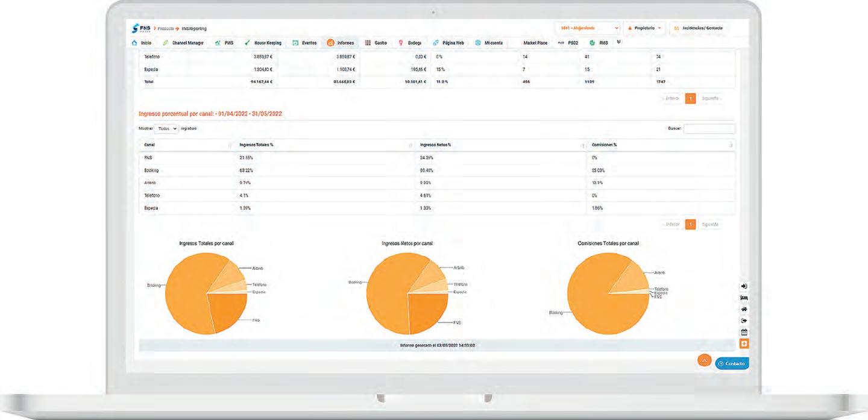868x420 pixels.
Task: Click the bed sidebar icon
Action: 744,298
